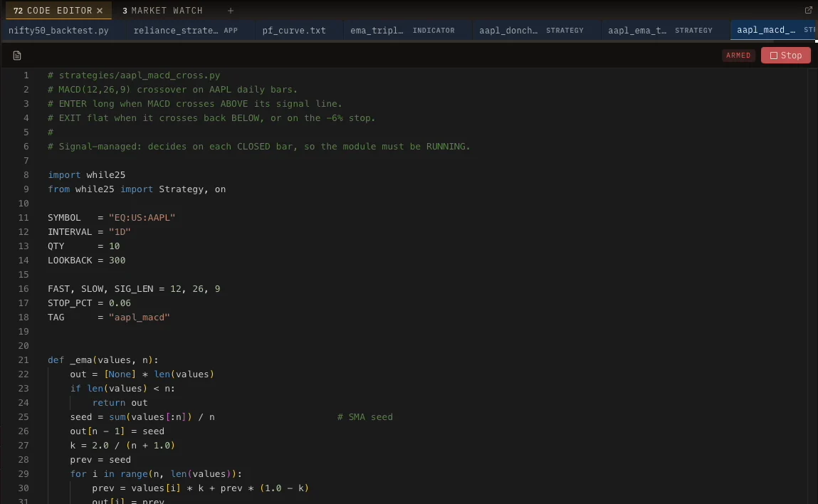The height and width of the screenshot is (504, 818).
Task: Open the reliance_strate… APP file tab
Action: pyautogui.click(x=186, y=31)
